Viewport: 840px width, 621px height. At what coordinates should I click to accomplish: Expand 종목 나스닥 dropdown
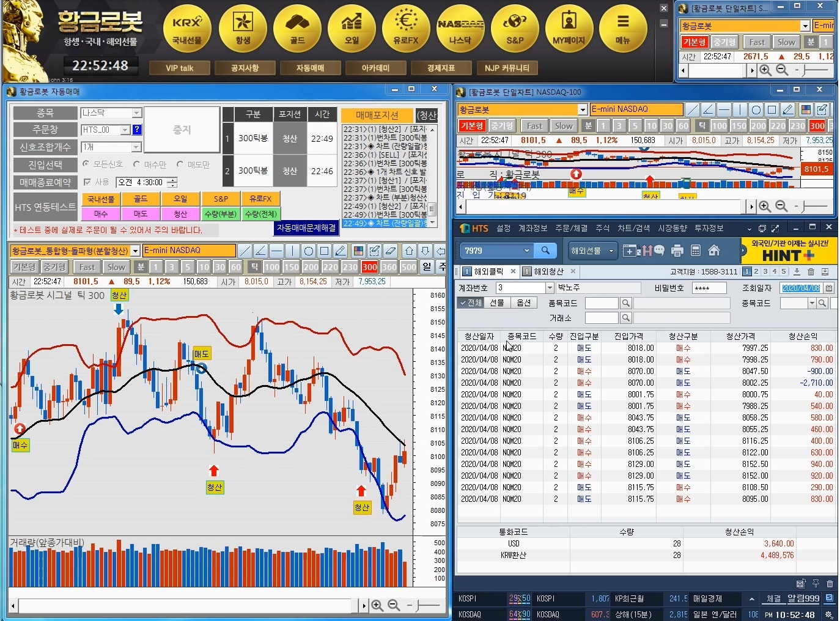(x=137, y=113)
